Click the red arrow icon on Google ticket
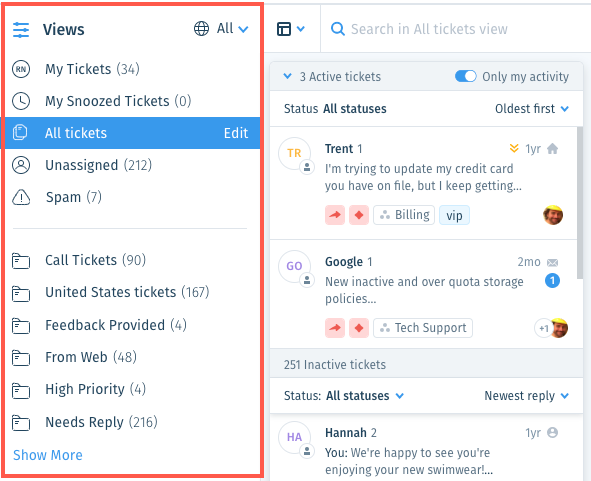This screenshot has height=481, width=591. coord(335,328)
